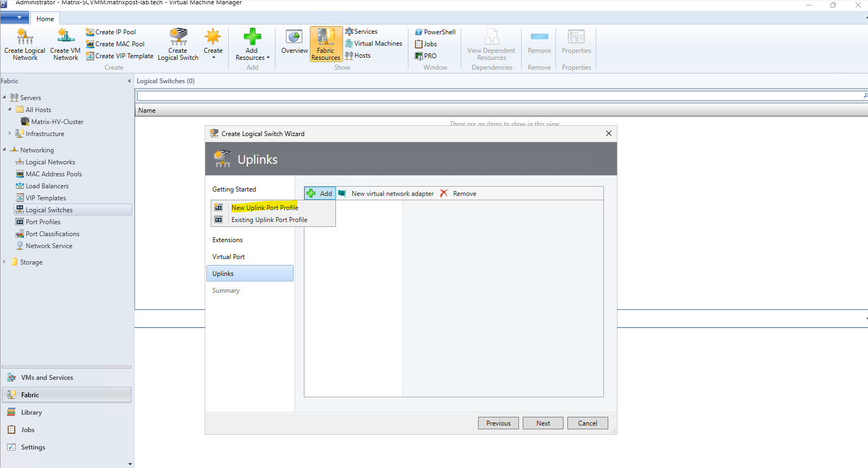868x468 pixels.
Task: Select Create IP Pool
Action: (x=111, y=32)
